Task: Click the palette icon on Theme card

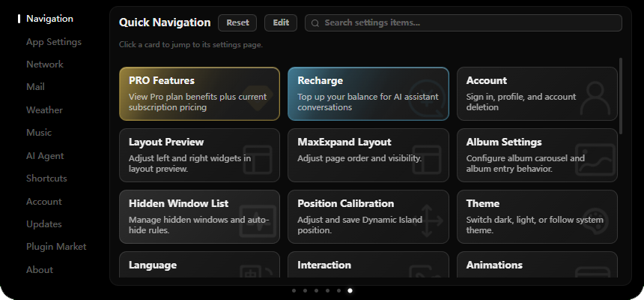Action: (x=595, y=221)
